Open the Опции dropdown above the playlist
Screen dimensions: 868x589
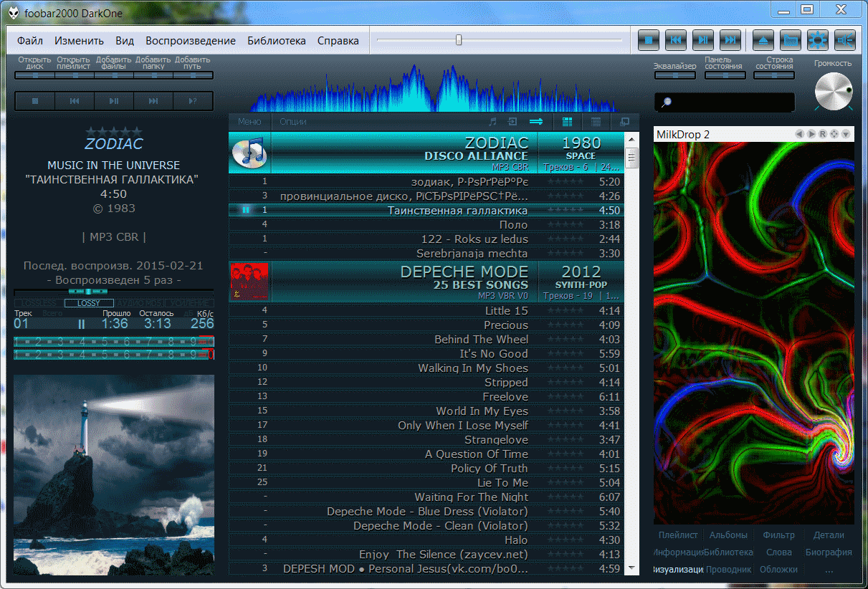point(293,122)
